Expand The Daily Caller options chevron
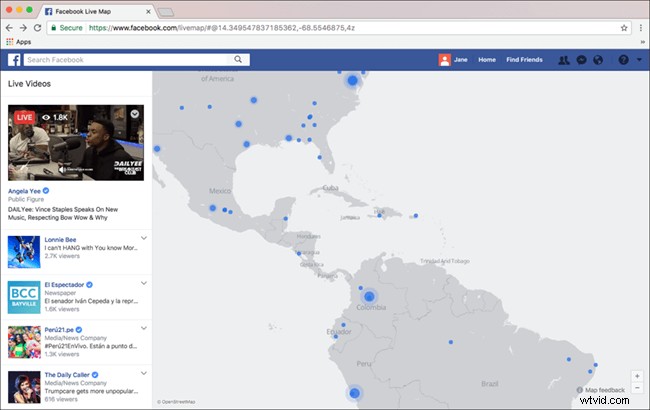The width and height of the screenshot is (650, 410). coord(144,373)
